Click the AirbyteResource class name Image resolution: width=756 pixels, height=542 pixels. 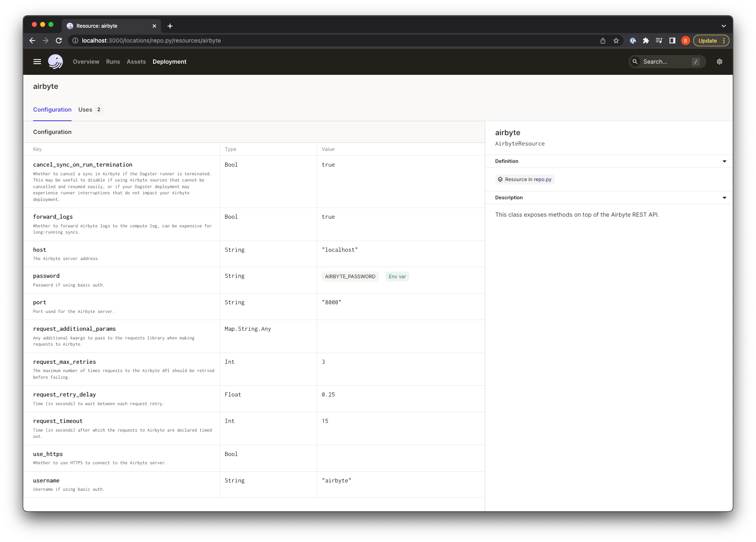point(520,143)
